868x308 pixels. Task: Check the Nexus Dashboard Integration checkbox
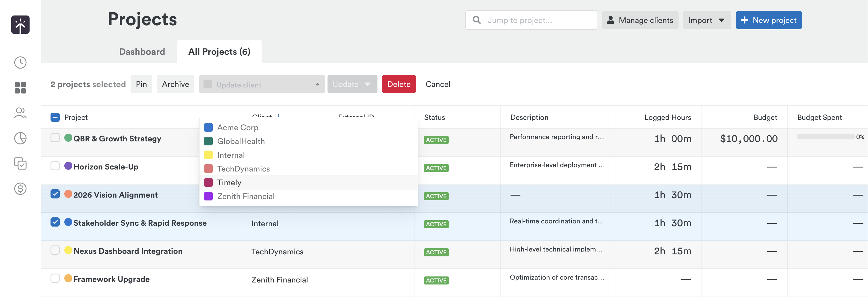pyautogui.click(x=55, y=250)
